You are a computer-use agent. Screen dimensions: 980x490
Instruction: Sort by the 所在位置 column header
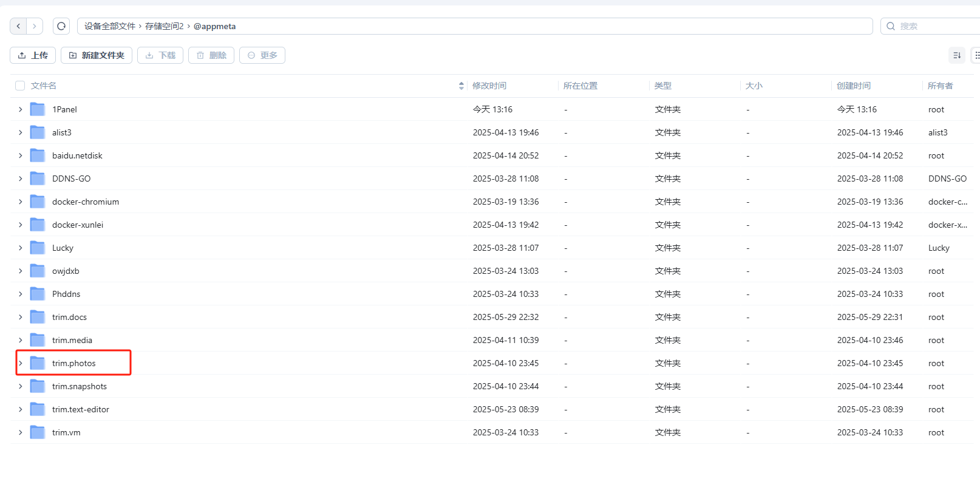pyautogui.click(x=580, y=86)
